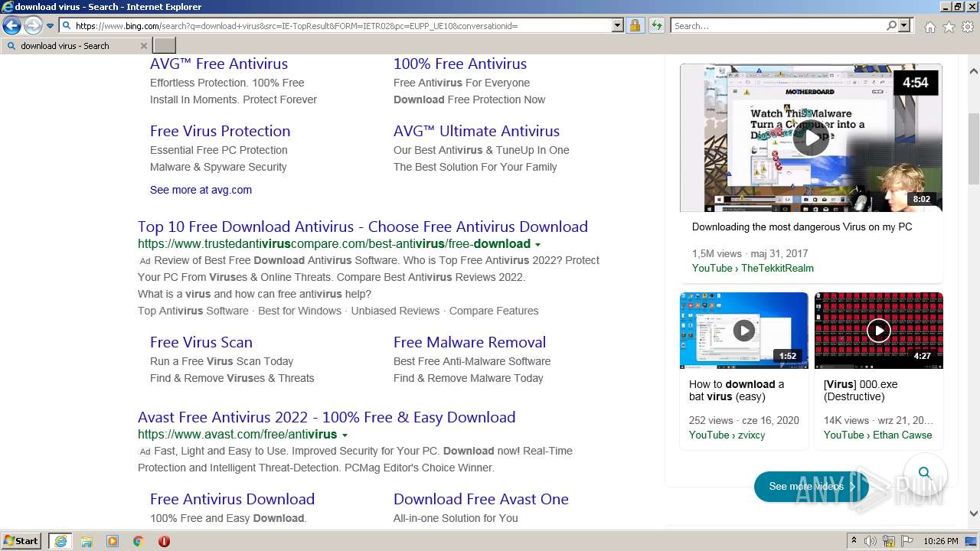
Task: Click Internet Explorer icon in taskbar
Action: click(x=60, y=541)
